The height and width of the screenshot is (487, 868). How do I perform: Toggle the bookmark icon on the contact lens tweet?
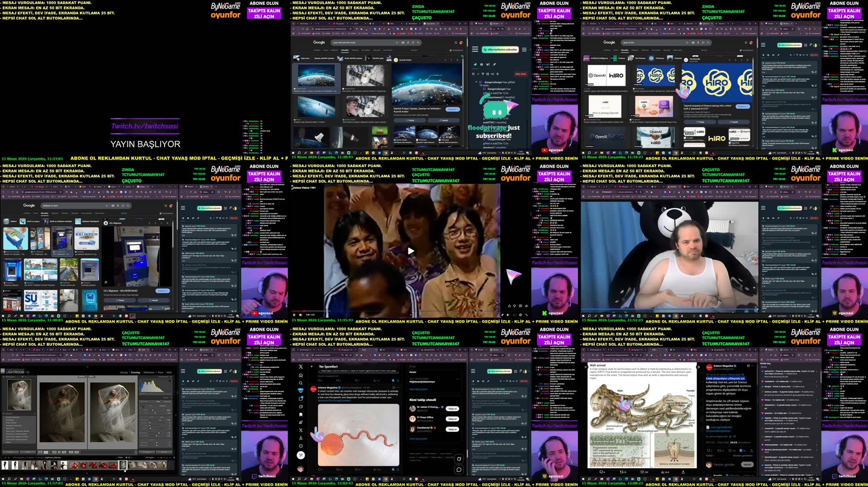click(x=393, y=469)
